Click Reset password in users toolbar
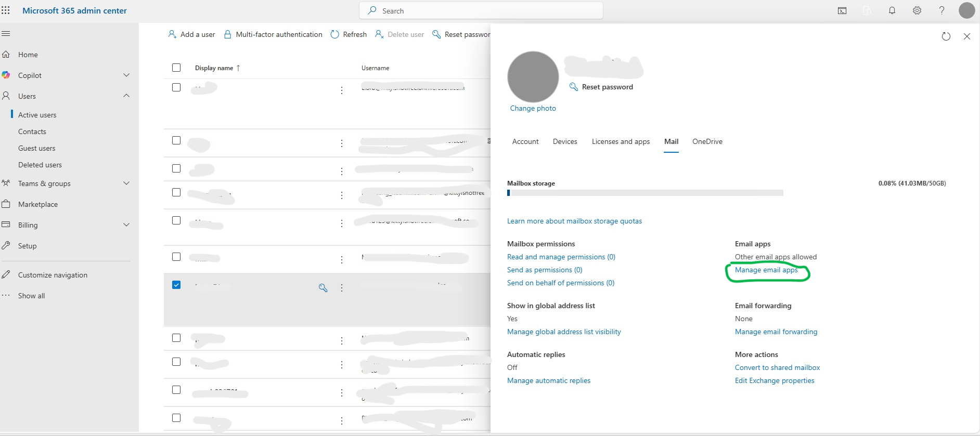Image resolution: width=980 pixels, height=436 pixels. (461, 34)
